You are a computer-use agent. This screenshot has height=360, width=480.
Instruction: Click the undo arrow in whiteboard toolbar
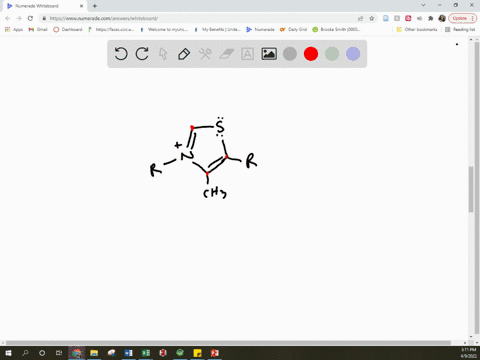pyautogui.click(x=121, y=54)
